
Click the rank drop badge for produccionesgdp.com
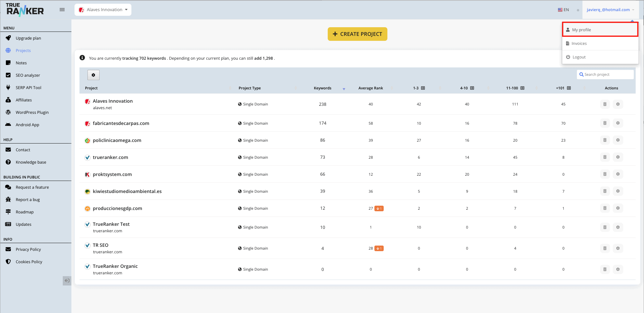coord(379,208)
